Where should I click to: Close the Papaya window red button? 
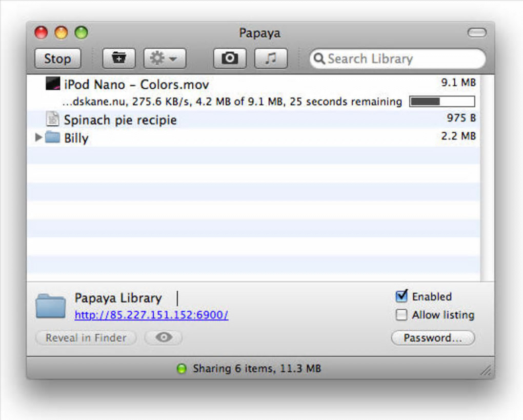coord(42,33)
